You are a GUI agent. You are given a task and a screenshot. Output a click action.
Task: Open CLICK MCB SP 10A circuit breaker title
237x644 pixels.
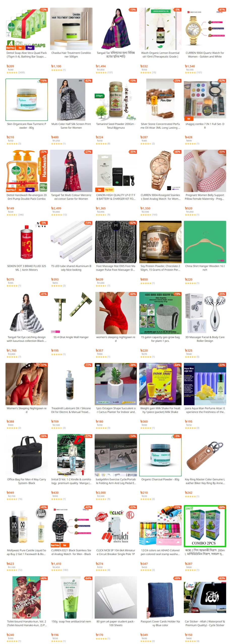click(x=116, y=552)
